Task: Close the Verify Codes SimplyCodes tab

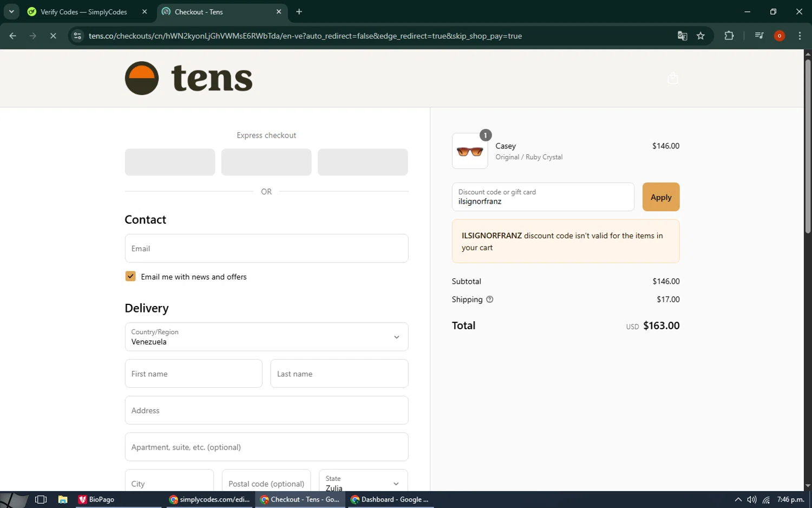Action: (145, 11)
